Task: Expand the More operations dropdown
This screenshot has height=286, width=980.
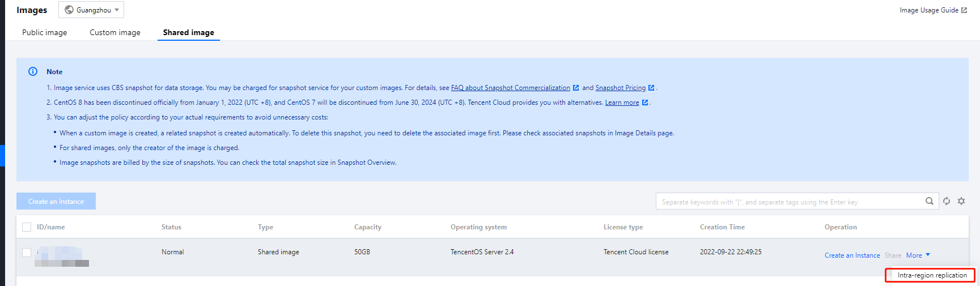Action: pos(918,255)
